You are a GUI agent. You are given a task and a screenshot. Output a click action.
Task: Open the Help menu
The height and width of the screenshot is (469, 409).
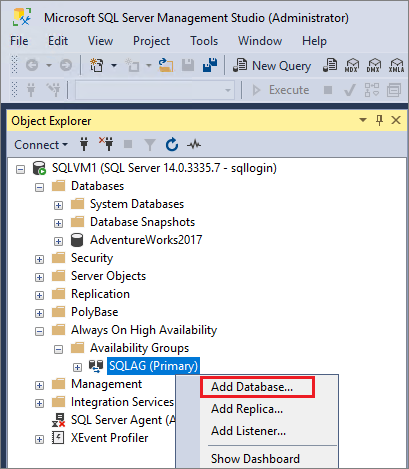pyautogui.click(x=314, y=41)
